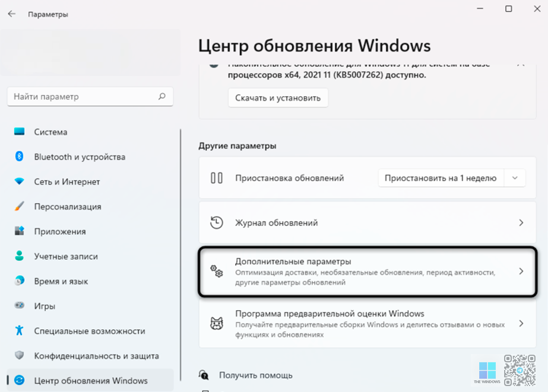
Task: Minimize the Параметры window
Action: click(x=480, y=8)
